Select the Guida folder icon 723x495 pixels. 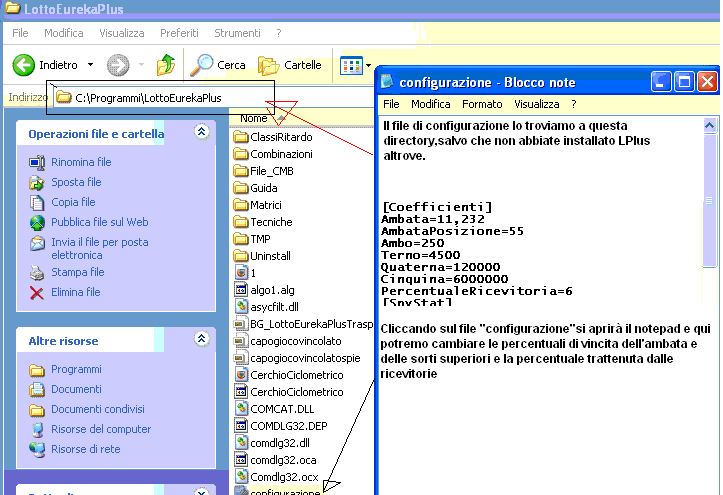coord(241,188)
